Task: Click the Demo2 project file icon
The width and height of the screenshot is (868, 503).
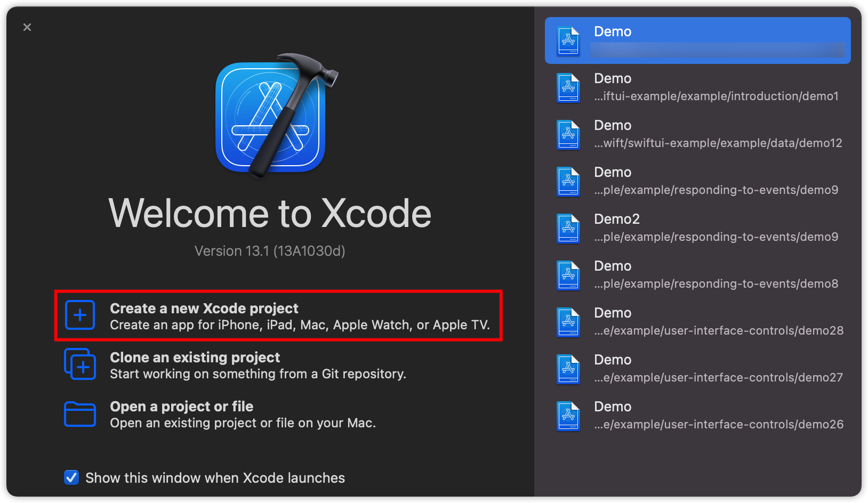Action: pos(568,228)
